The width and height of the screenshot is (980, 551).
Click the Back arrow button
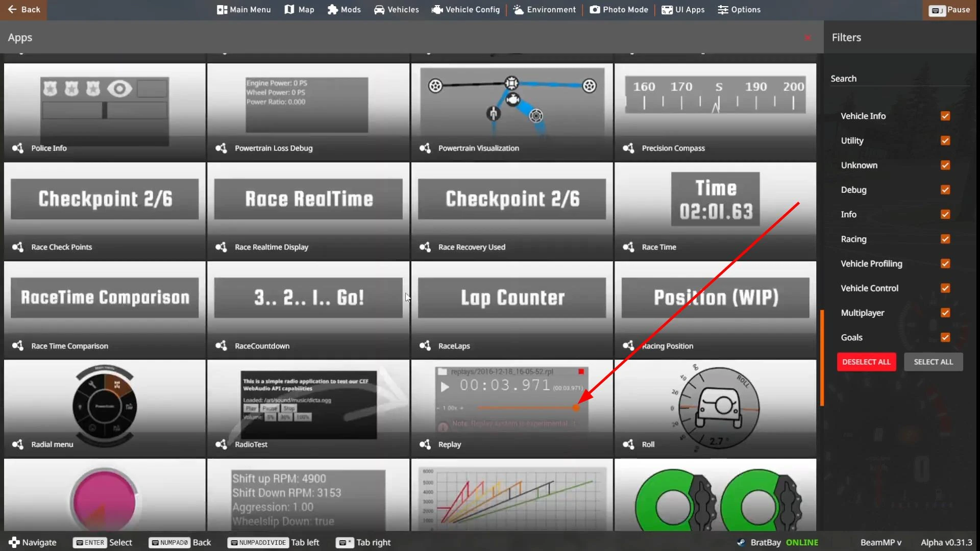click(23, 10)
